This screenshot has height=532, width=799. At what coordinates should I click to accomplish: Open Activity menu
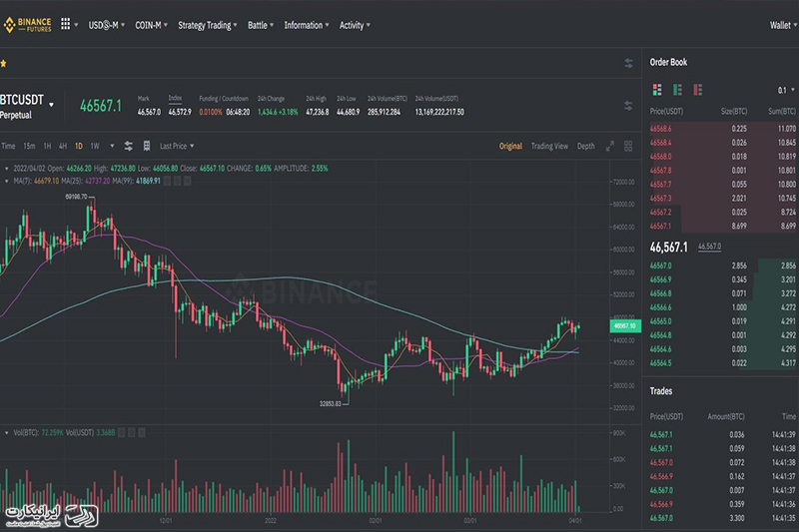click(355, 25)
